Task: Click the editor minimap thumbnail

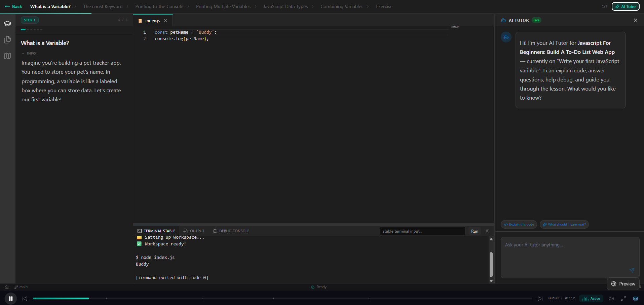Action: click(455, 27)
